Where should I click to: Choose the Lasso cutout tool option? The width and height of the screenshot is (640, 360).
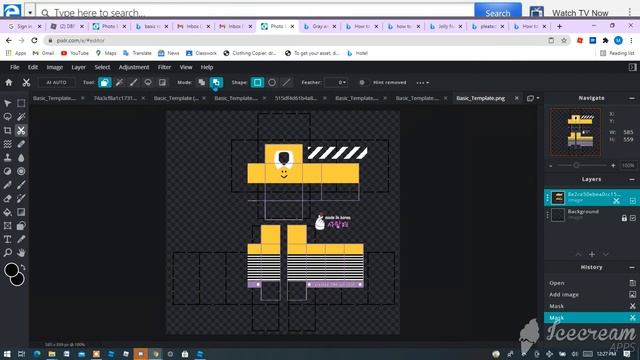(x=148, y=82)
